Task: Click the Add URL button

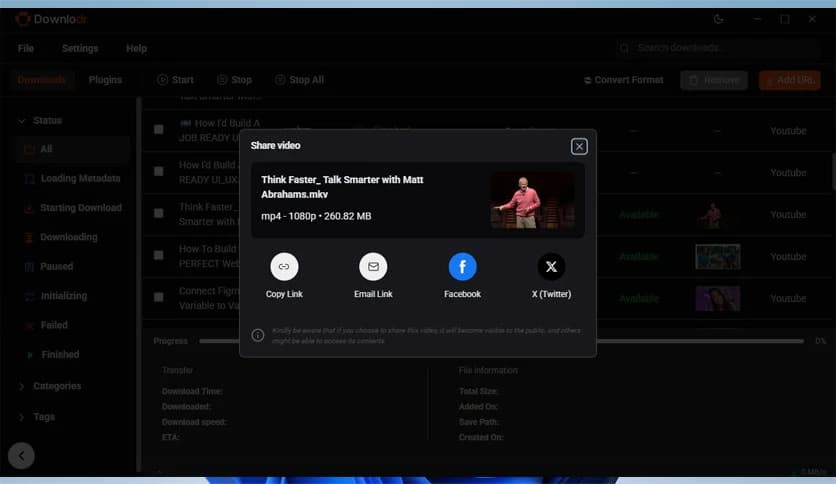Action: [790, 80]
